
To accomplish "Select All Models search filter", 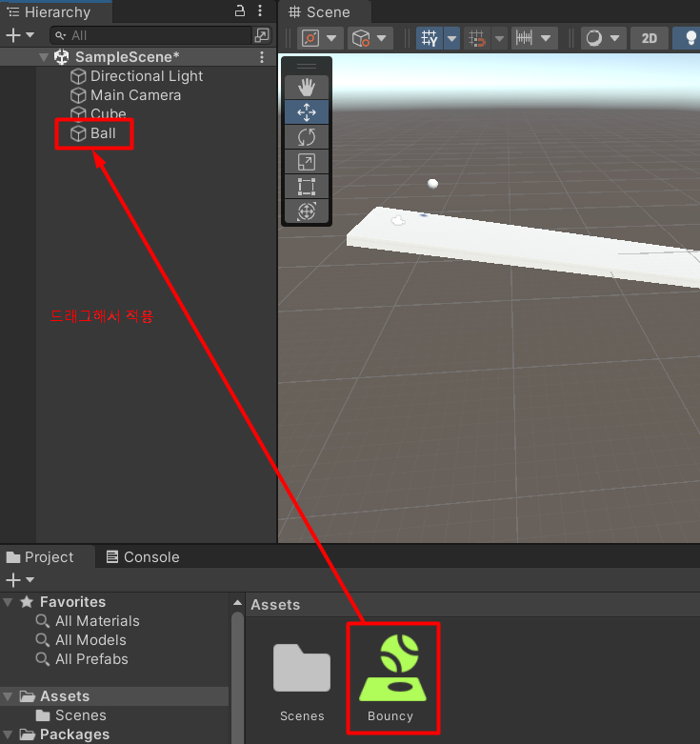I will 90,639.
